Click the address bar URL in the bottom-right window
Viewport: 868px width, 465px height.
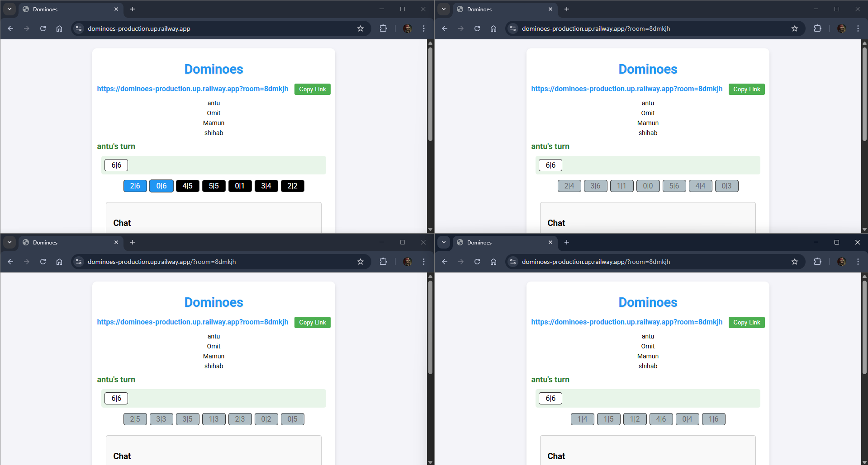pyautogui.click(x=596, y=262)
